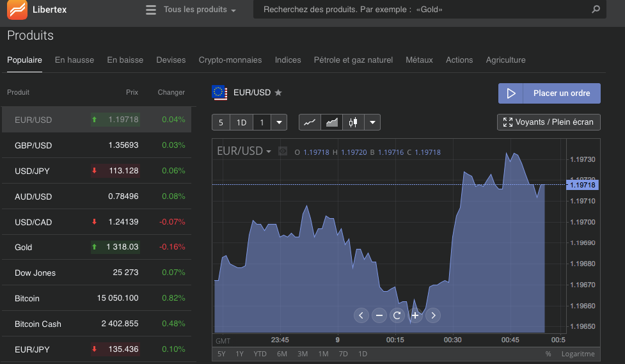Click Voyants / Plein écran button
The height and width of the screenshot is (364, 625).
pyautogui.click(x=548, y=122)
